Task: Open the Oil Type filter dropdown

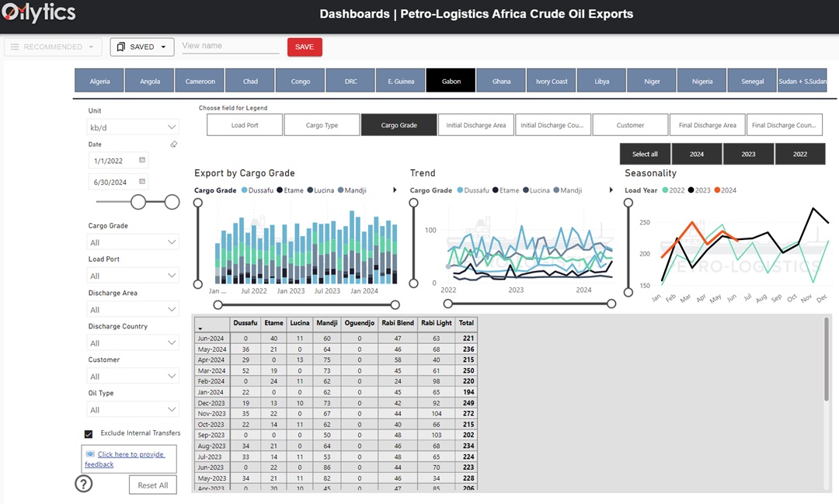Action: point(132,410)
